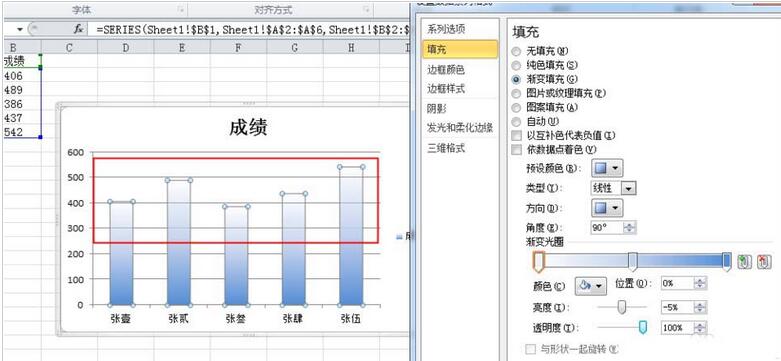Select 自动 fill radio option
Screen dimensions: 781x361
click(x=516, y=121)
